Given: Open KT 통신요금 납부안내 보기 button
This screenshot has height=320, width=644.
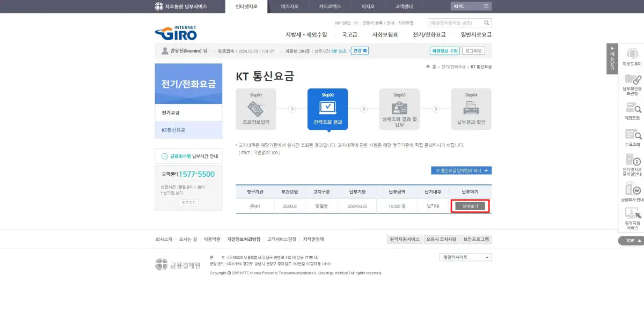Looking at the screenshot, I should [x=461, y=170].
